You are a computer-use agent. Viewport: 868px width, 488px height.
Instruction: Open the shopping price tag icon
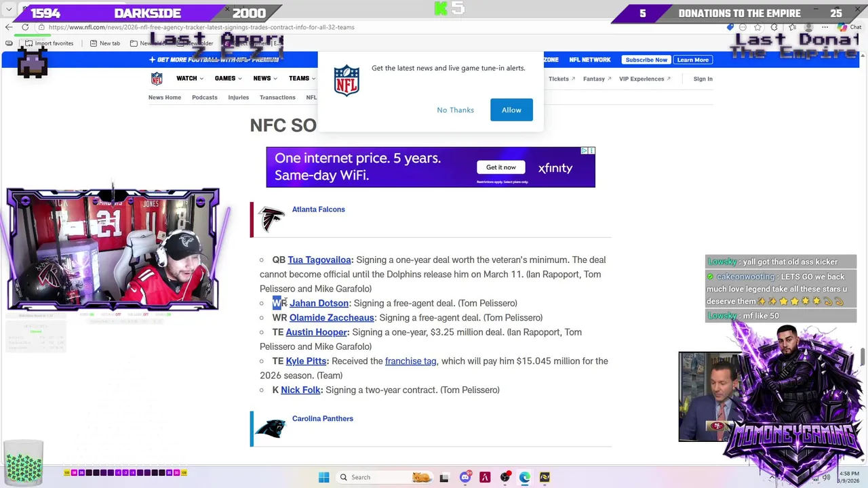click(x=730, y=27)
